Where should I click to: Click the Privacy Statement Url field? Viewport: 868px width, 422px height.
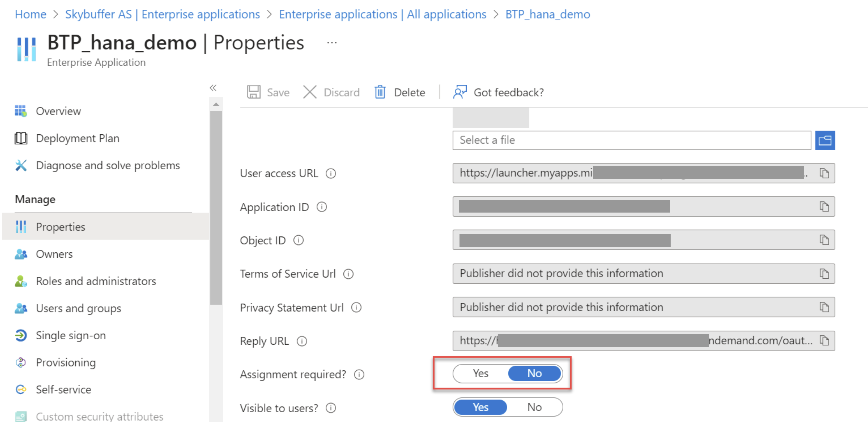pyautogui.click(x=643, y=307)
